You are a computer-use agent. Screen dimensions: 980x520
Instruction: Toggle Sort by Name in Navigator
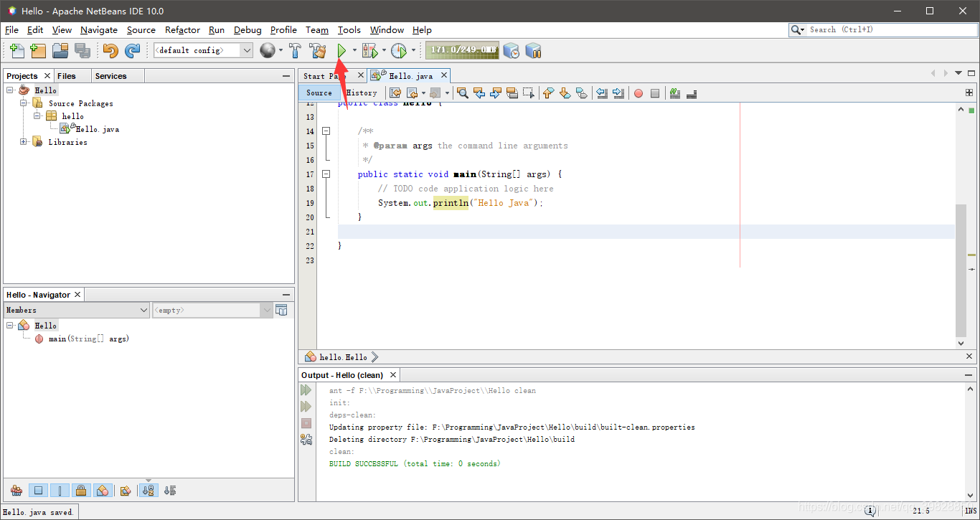pyautogui.click(x=149, y=491)
